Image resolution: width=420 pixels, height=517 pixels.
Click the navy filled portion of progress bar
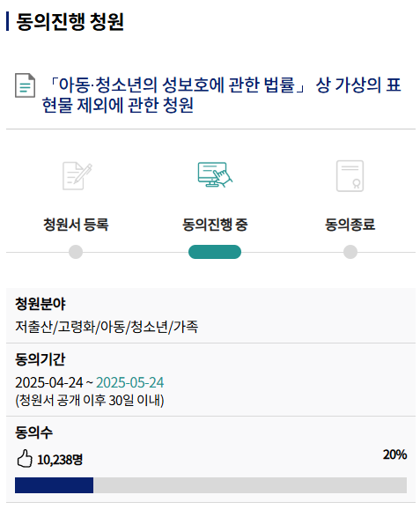[x=54, y=485]
